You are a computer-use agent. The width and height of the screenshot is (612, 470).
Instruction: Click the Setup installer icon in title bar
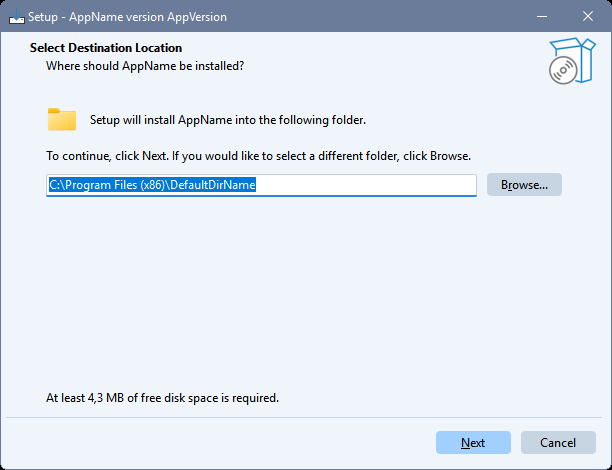click(x=17, y=17)
